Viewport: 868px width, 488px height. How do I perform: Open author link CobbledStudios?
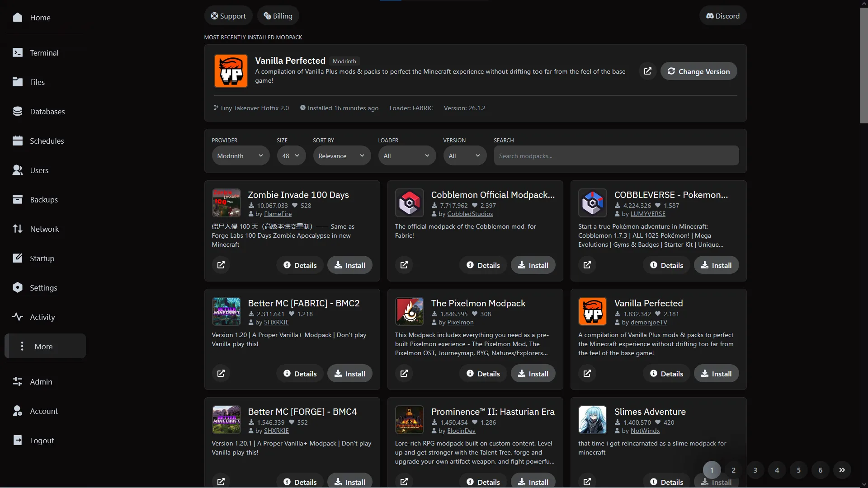(x=470, y=214)
